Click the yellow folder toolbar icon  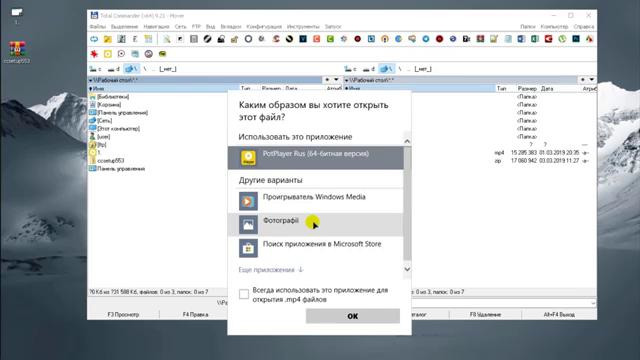(x=108, y=39)
